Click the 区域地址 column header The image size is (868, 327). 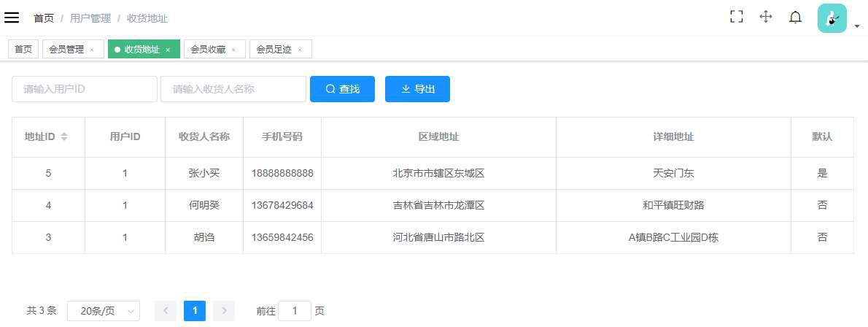point(438,137)
